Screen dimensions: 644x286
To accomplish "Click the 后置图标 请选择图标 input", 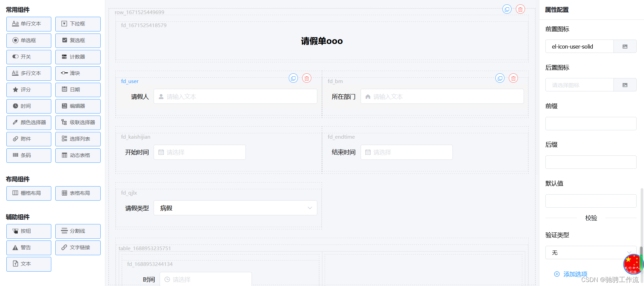I will tap(580, 85).
